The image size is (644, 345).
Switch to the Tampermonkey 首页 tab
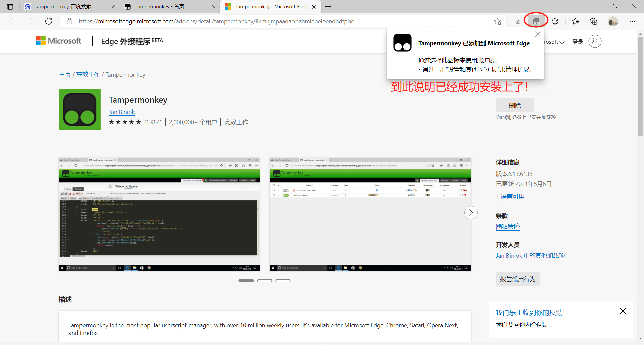tap(170, 7)
